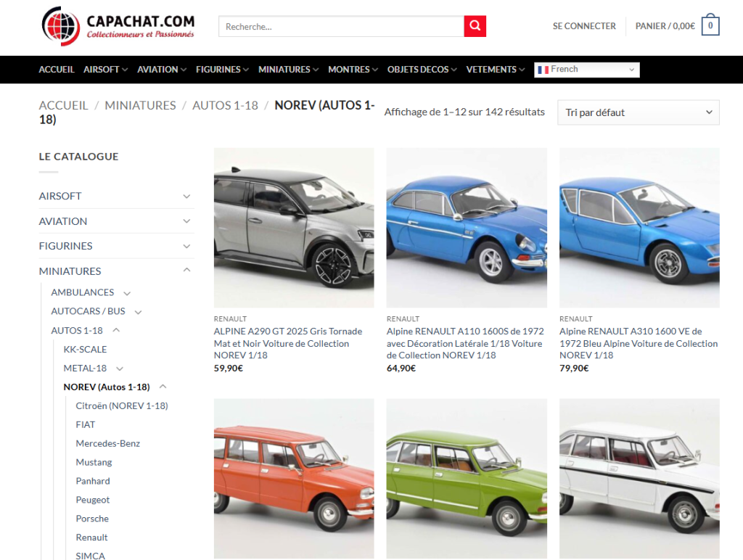This screenshot has height=560, width=743.
Task: Collapse the NOREV (Autos 1-18) category arrow
Action: [x=163, y=385]
